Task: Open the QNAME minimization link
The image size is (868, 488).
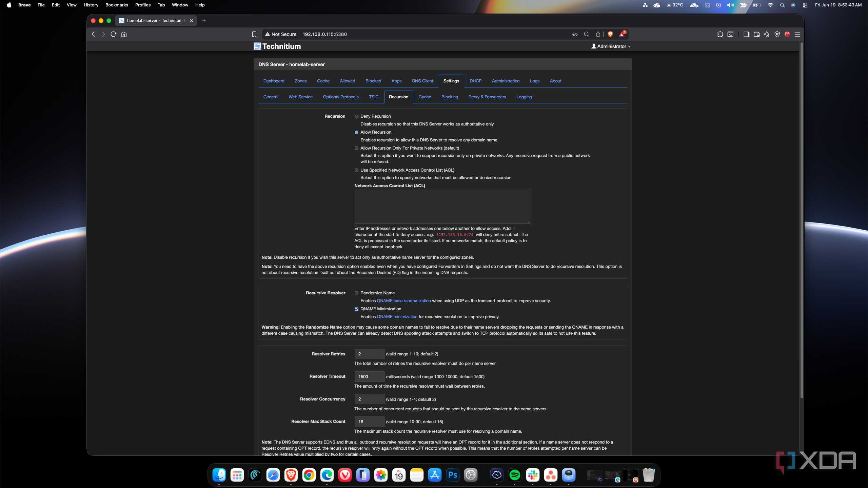Action: pos(397,317)
